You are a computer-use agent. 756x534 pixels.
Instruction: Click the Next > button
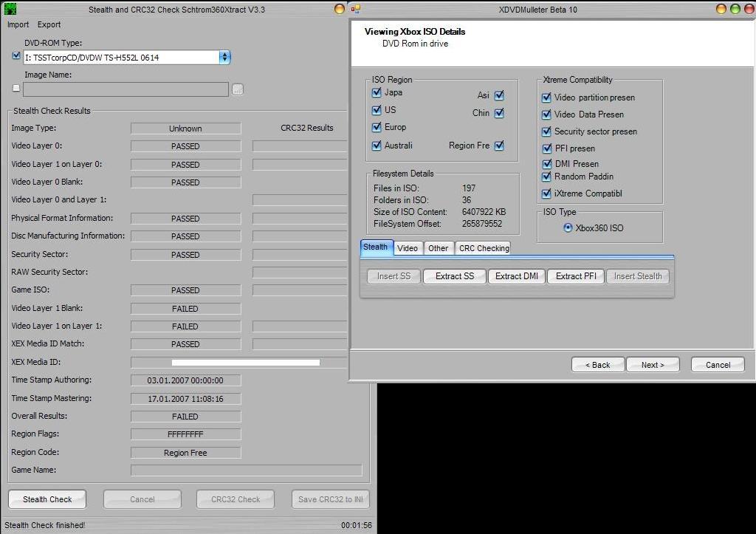pos(652,365)
